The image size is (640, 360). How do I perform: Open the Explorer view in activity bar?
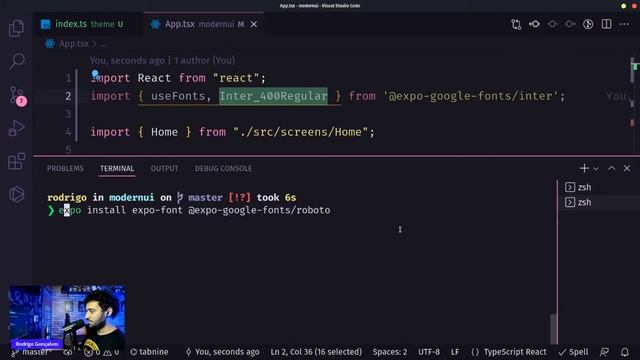tap(16, 28)
